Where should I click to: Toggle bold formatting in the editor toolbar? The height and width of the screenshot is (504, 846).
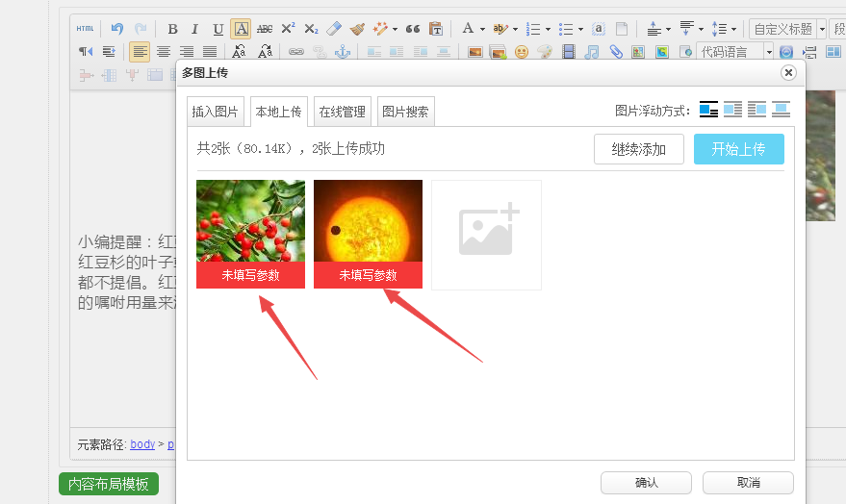(172, 29)
